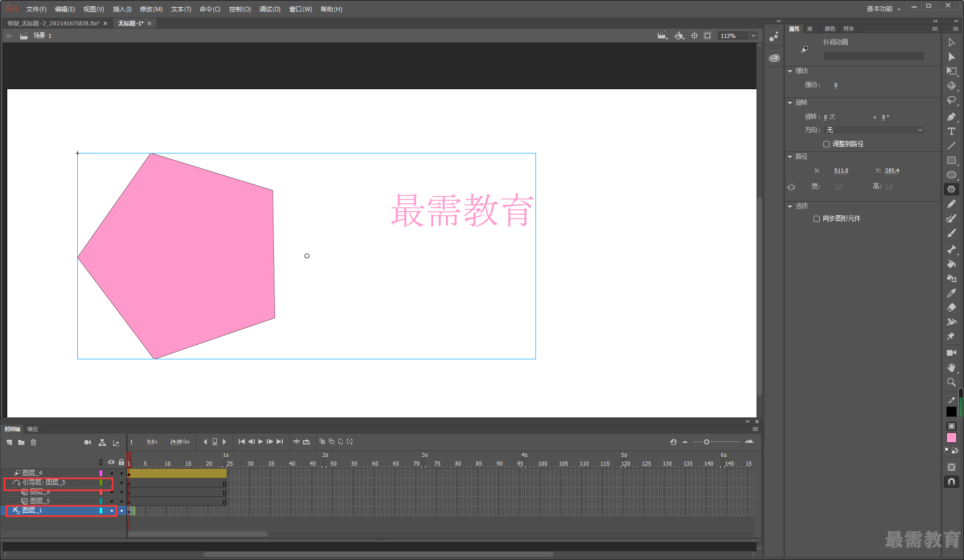Viewport: 964px width, 560px height.
Task: Open the 113% zoom dropdown
Action: pyautogui.click(x=753, y=36)
